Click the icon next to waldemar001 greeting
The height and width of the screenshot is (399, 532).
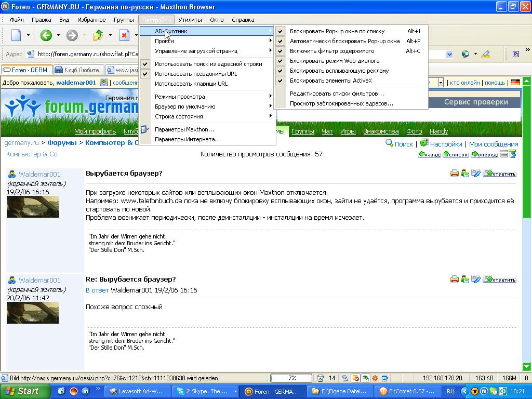click(x=104, y=83)
